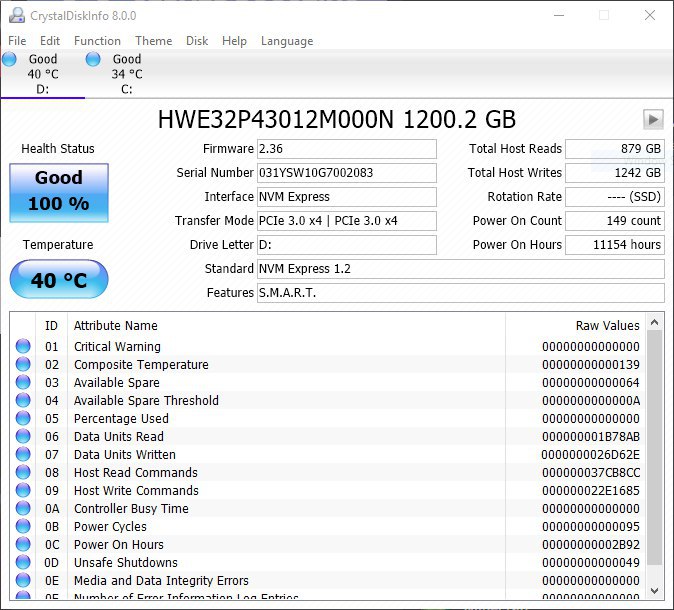
Task: Click the Interface field NVM Express
Action: pos(347,197)
